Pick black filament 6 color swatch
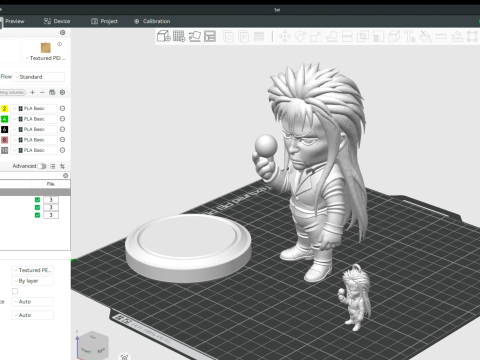The image size is (480, 360). pos(4,129)
